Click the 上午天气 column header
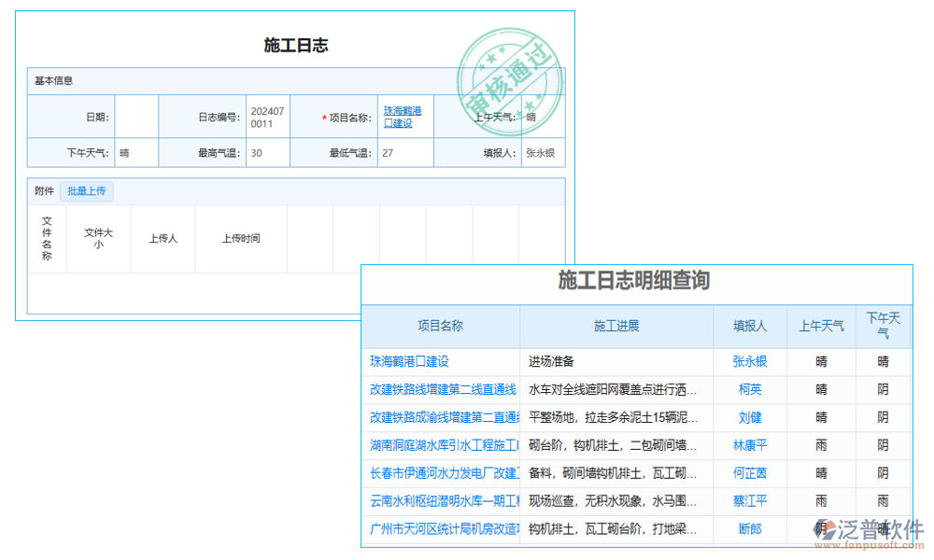934x560 pixels. point(821,326)
